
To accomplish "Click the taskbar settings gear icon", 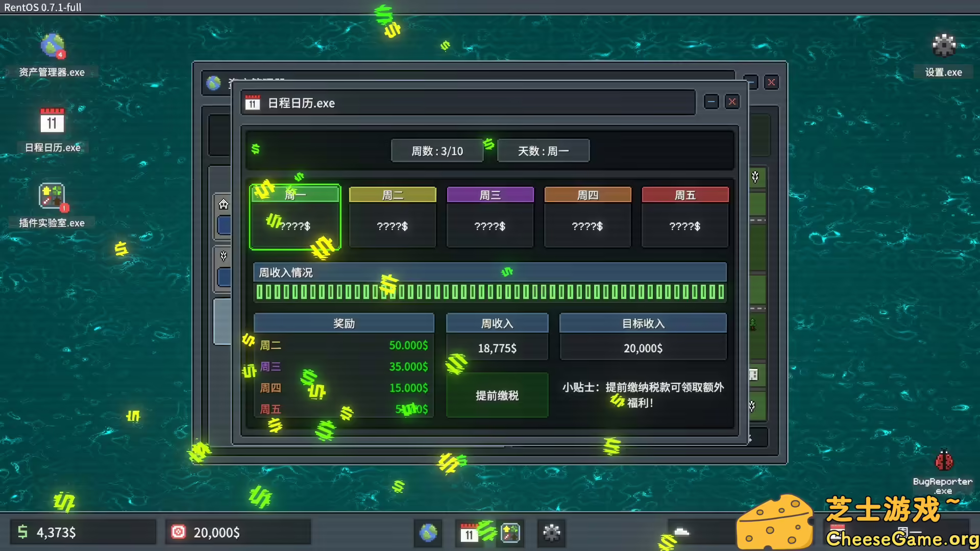I will (551, 533).
